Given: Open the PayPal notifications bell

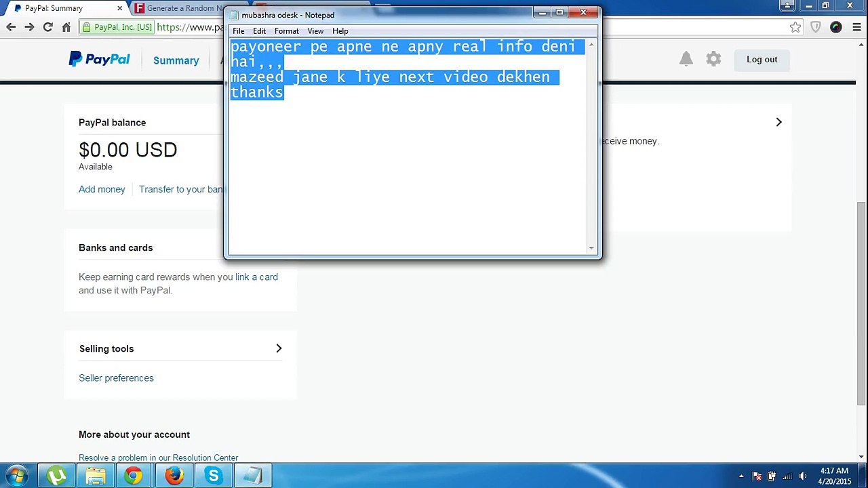Looking at the screenshot, I should [686, 59].
